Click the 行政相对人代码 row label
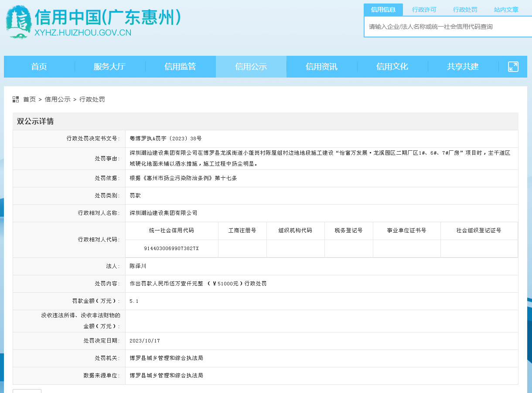The height and width of the screenshot is (393, 532). (x=99, y=240)
